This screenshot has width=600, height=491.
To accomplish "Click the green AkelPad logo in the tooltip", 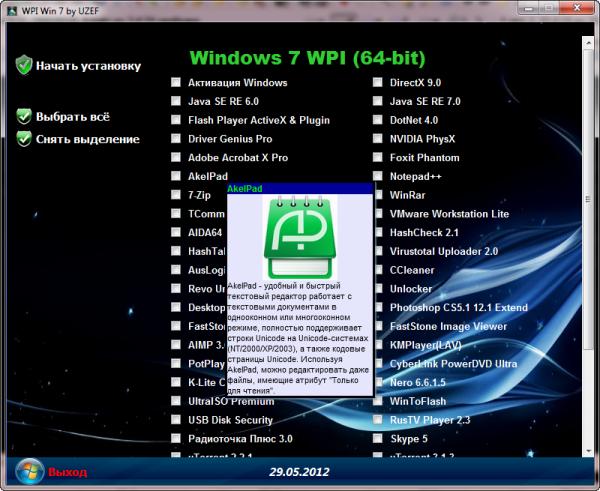I will tap(300, 238).
